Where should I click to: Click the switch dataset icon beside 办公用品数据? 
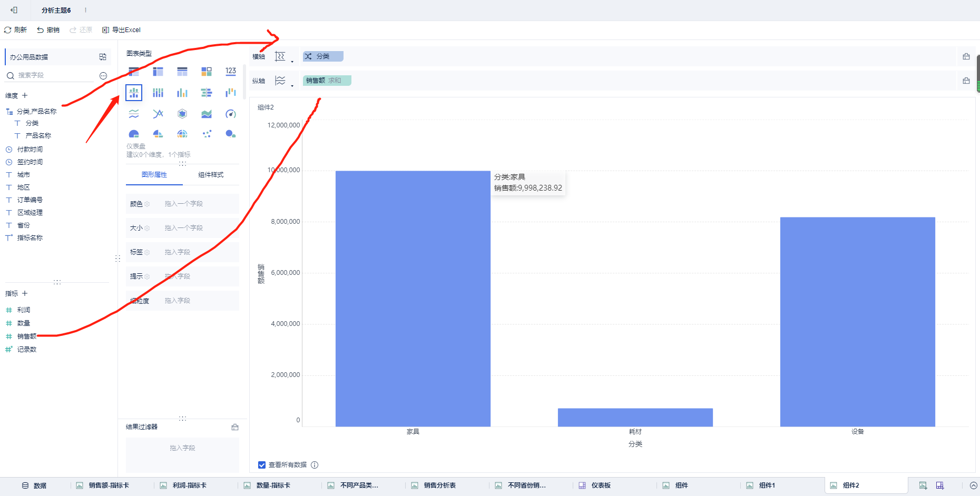click(103, 57)
